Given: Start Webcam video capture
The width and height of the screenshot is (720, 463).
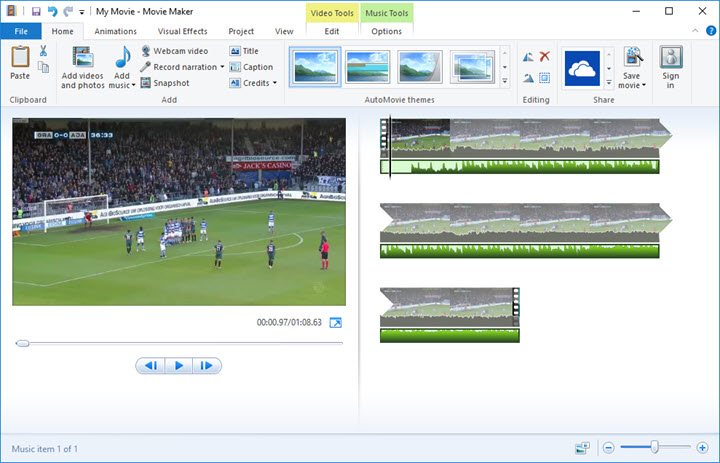Looking at the screenshot, I should click(x=174, y=51).
